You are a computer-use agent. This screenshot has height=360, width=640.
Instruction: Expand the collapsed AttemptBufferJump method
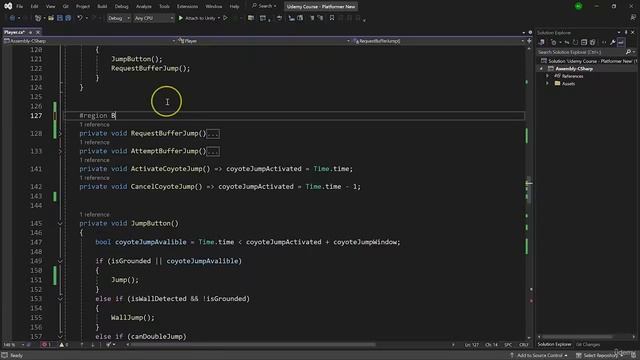click(60, 151)
